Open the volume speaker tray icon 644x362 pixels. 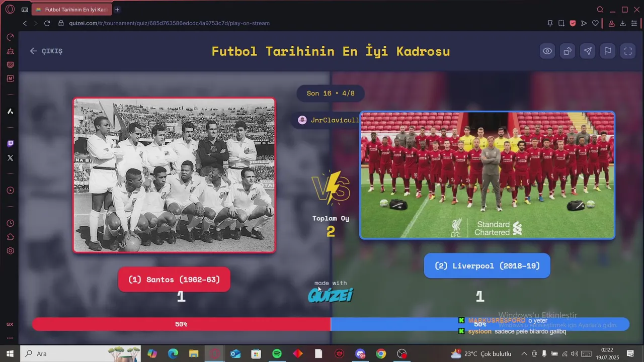click(574, 353)
